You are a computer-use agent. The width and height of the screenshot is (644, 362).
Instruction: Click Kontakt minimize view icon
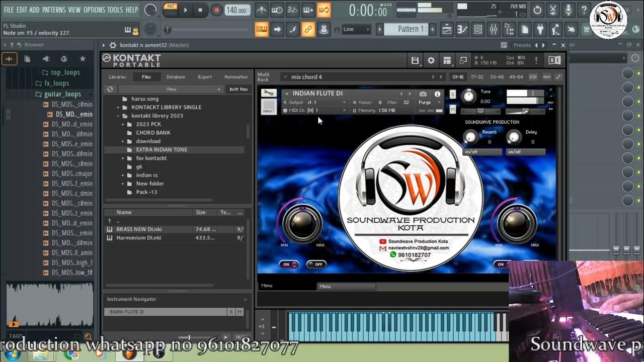pyautogui.click(x=463, y=60)
